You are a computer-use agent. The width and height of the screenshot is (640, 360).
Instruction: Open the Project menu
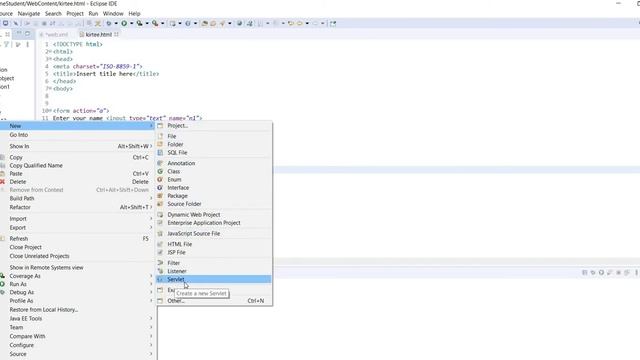pos(75,13)
